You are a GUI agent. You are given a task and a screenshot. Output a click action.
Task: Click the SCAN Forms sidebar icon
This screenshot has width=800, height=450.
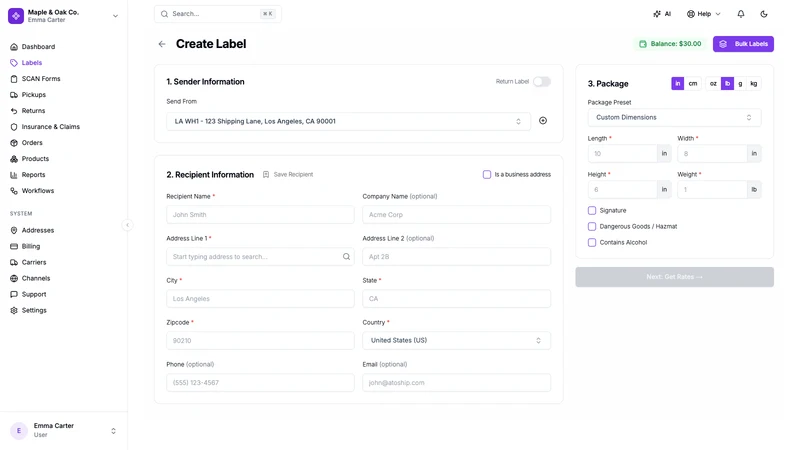(x=14, y=79)
